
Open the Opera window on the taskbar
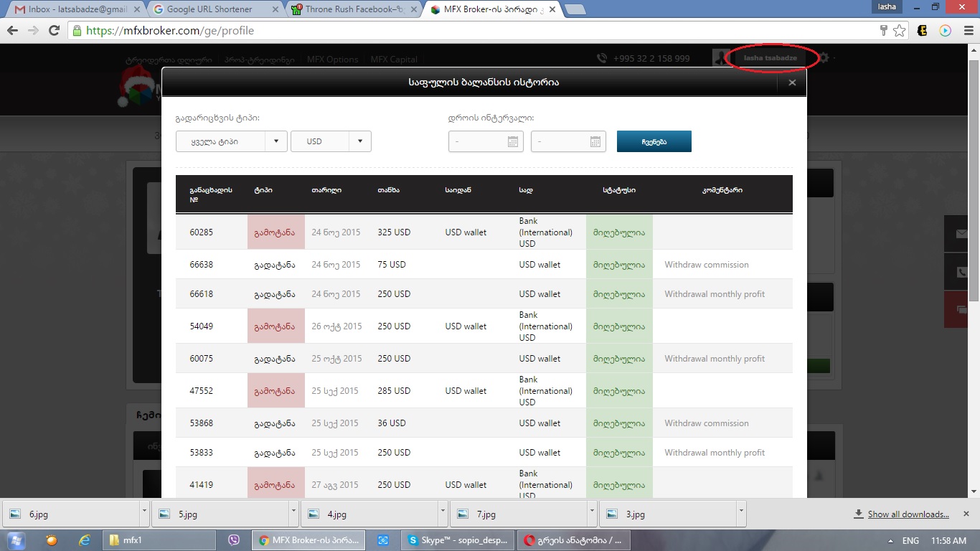[x=573, y=540]
